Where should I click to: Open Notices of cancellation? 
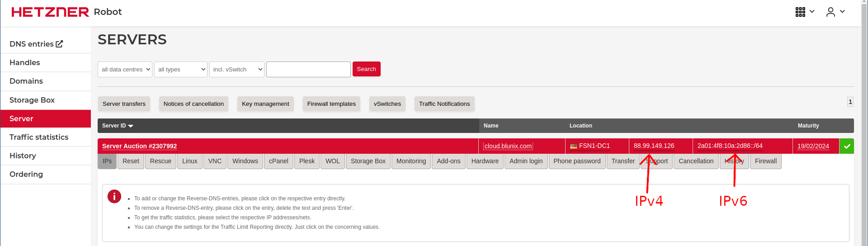(193, 104)
